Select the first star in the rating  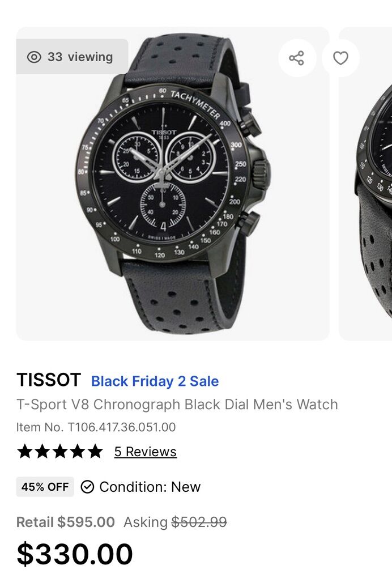(x=24, y=451)
